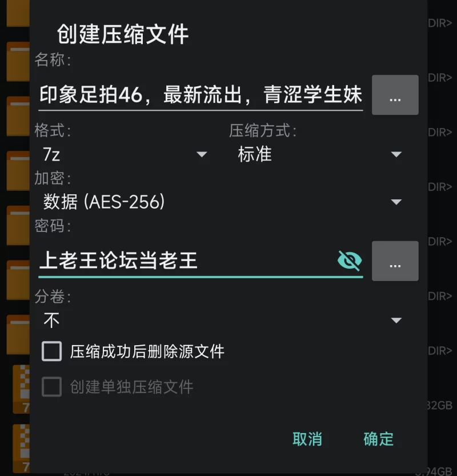
Task: Expand the 分卷 split volume dropdown
Action: (x=222, y=320)
